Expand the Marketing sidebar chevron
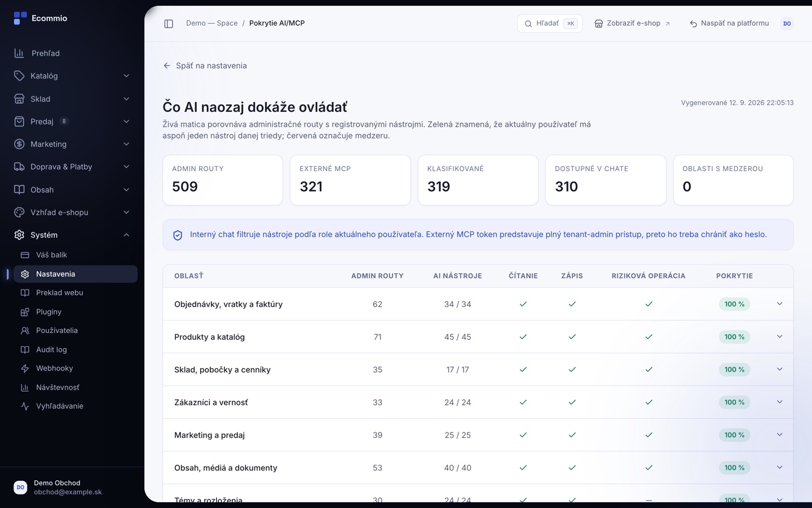 (x=126, y=144)
